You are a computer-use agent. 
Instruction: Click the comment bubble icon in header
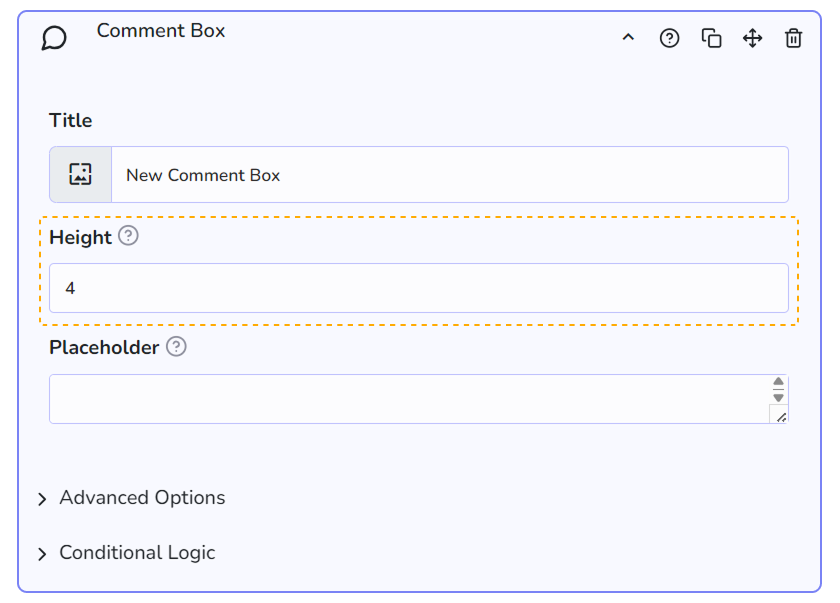pos(54,38)
